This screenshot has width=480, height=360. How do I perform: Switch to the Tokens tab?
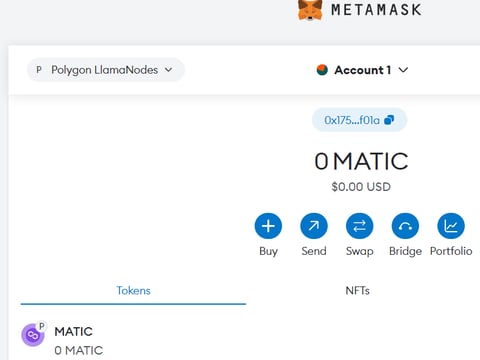[x=133, y=291]
